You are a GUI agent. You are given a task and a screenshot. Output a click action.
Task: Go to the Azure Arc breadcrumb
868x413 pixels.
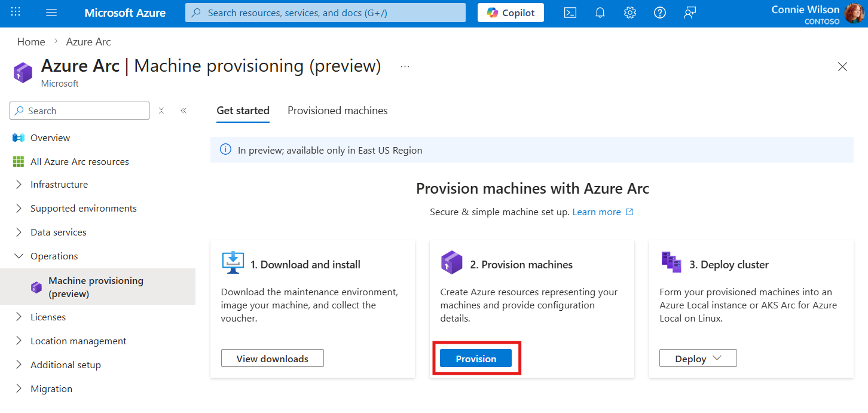click(88, 42)
